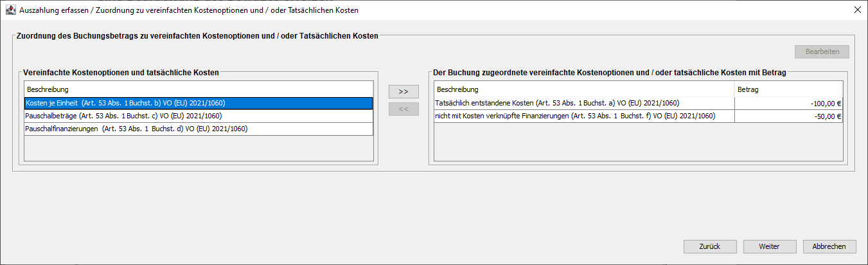Go back with the Zurück button

pos(710,246)
